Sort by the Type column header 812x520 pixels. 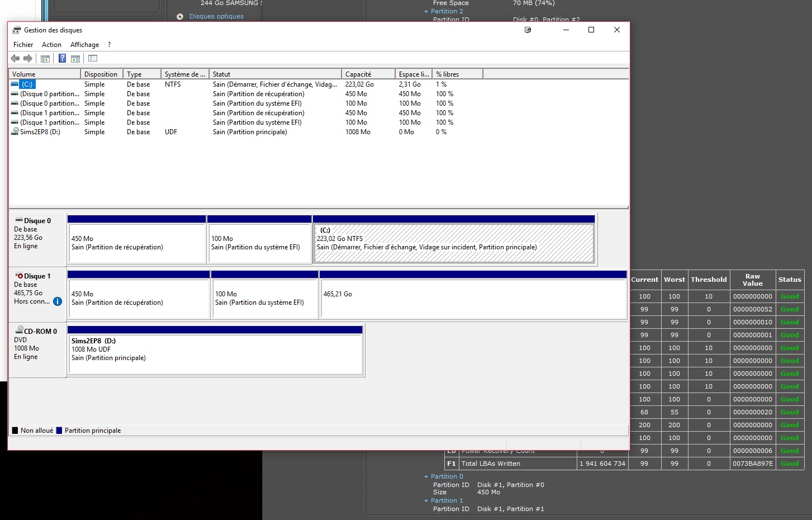[142, 74]
